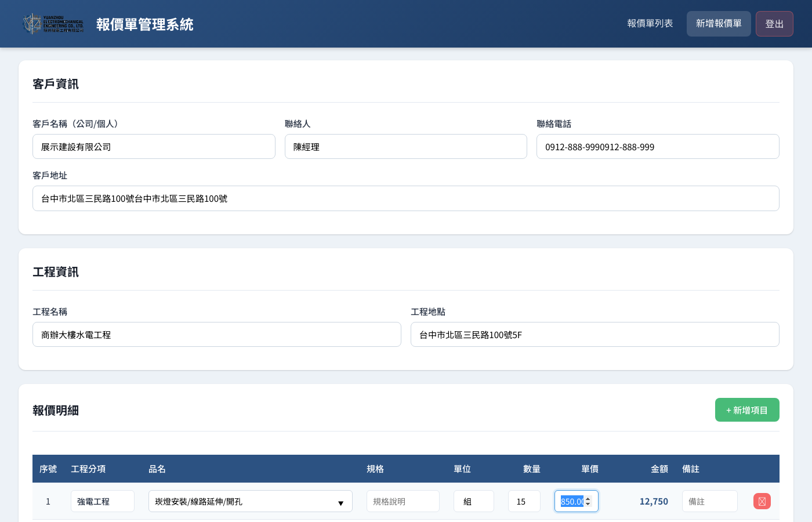Click the 工程名稱 project name field
This screenshot has height=522, width=812.
(x=216, y=335)
